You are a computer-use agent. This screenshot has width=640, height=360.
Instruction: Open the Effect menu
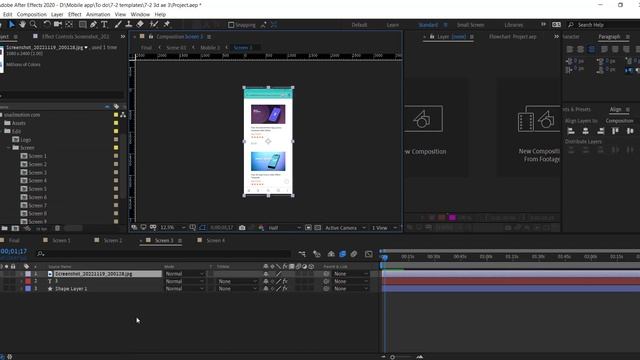[75, 14]
